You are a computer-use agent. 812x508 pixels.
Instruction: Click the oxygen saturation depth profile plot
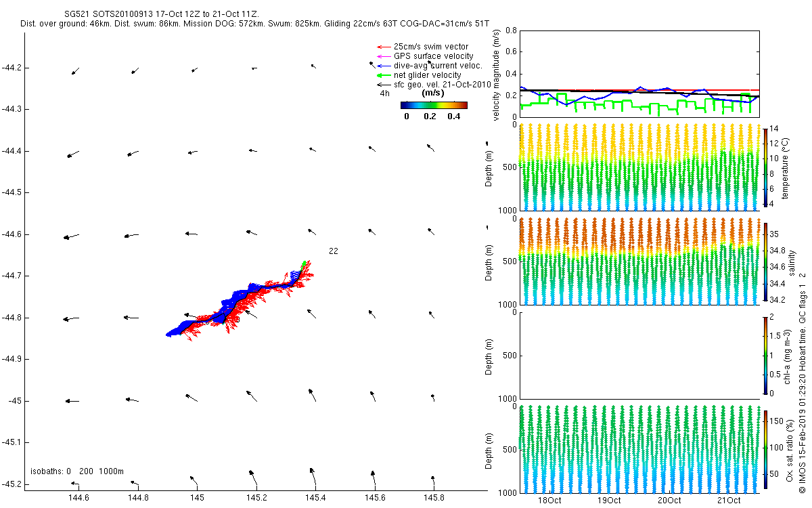point(639,448)
